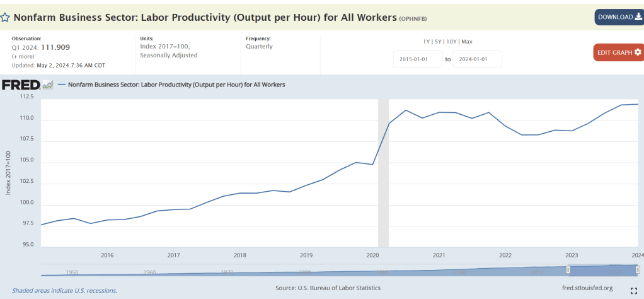This screenshot has width=644, height=299.
Task: Open the fred.stlouisfed.org link
Action: (x=587, y=288)
